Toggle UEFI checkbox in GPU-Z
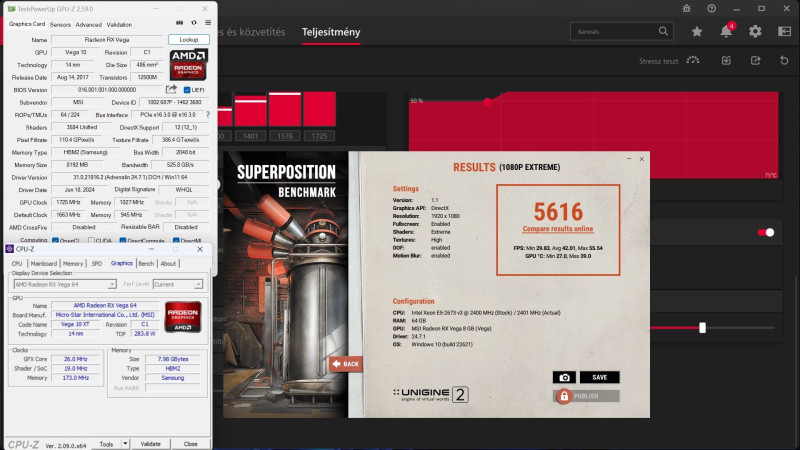Image resolution: width=800 pixels, height=450 pixels. [x=187, y=90]
